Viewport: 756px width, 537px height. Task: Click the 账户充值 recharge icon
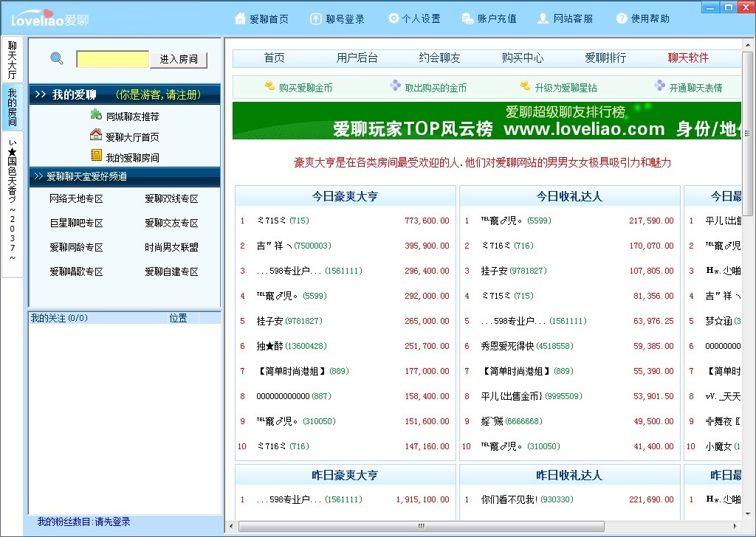point(467,18)
